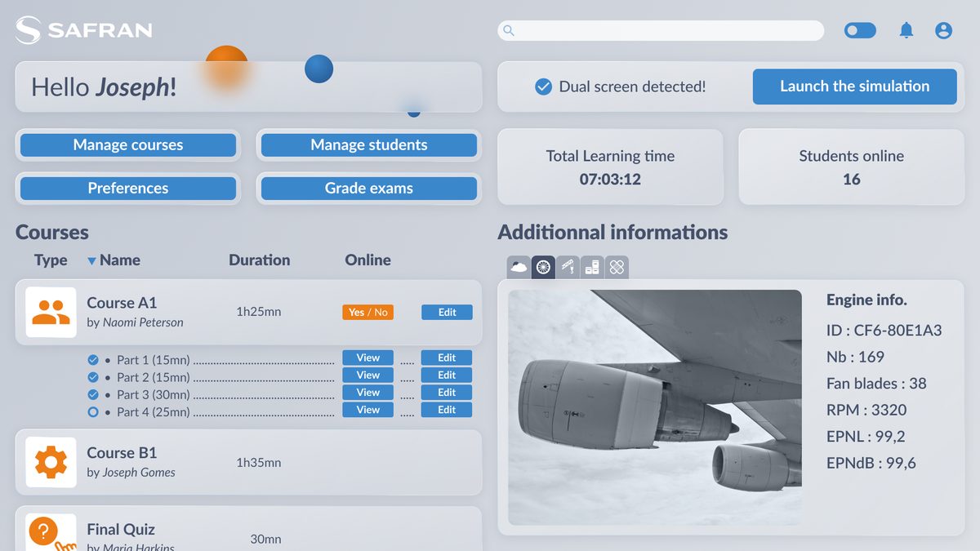
Task: Click the Fan blades : 38 value
Action: (876, 384)
